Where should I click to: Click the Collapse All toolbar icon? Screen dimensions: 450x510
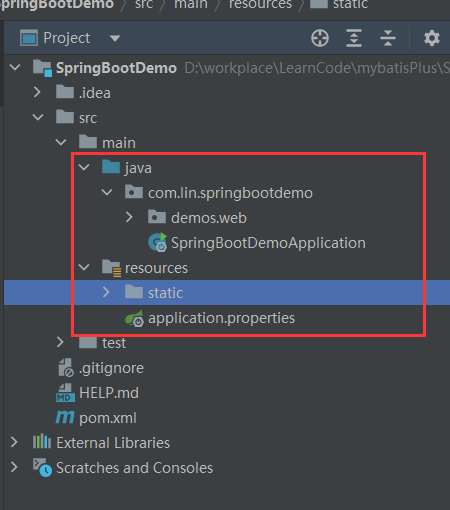point(388,38)
